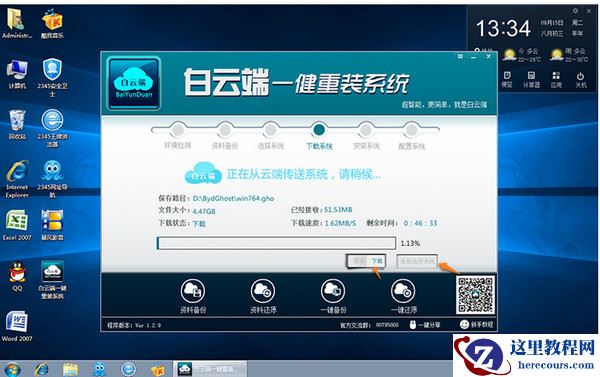Image resolution: width=600 pixels, height=377 pixels.
Task: Select the 安装系统 step circle
Action: coord(366,130)
